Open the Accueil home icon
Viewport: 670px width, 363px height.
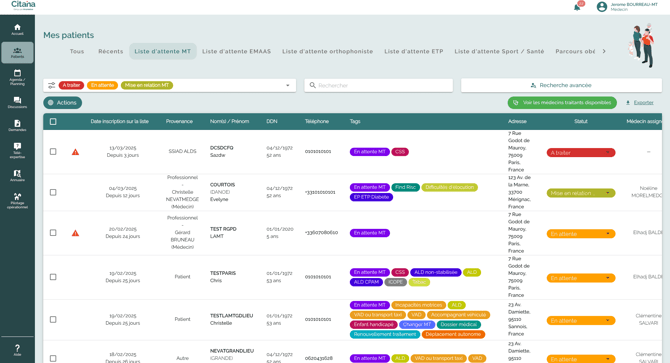(x=17, y=27)
